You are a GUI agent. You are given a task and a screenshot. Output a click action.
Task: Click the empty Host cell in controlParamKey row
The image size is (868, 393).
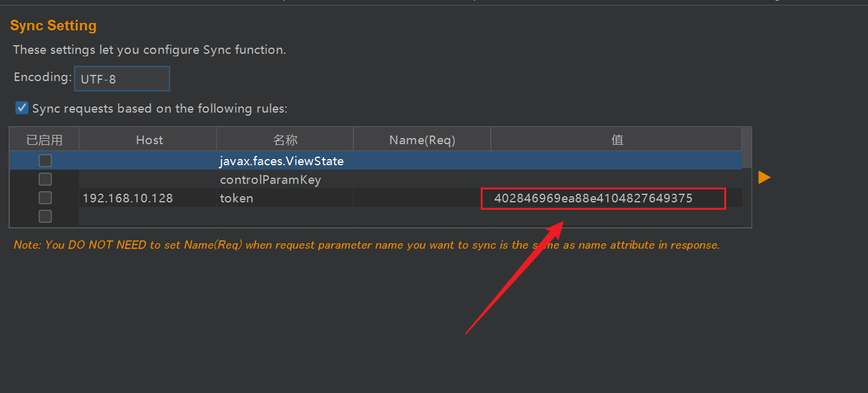click(147, 180)
